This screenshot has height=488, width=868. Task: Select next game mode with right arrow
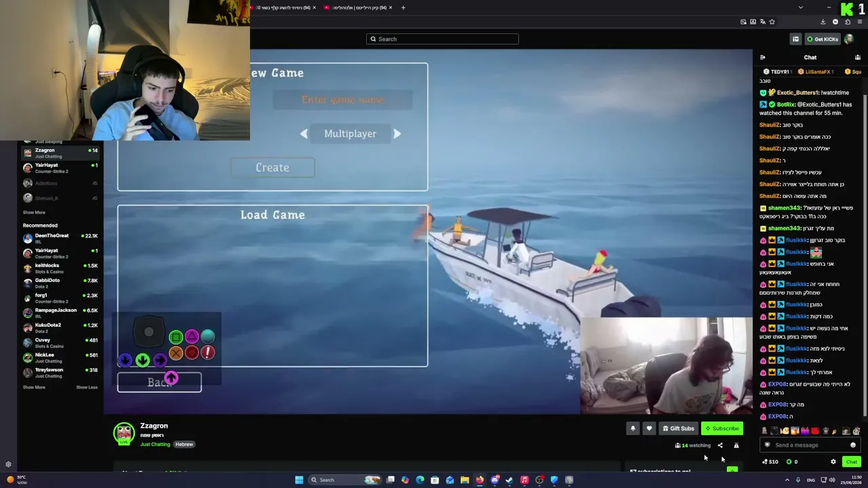[397, 134]
